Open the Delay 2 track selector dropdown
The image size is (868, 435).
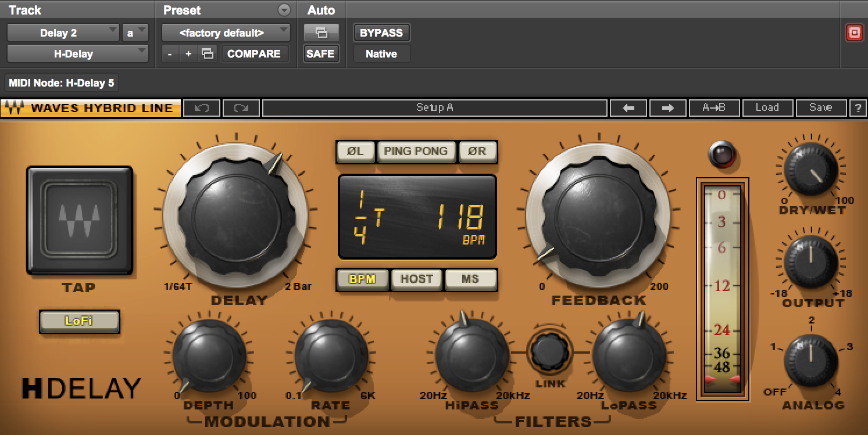pos(63,33)
